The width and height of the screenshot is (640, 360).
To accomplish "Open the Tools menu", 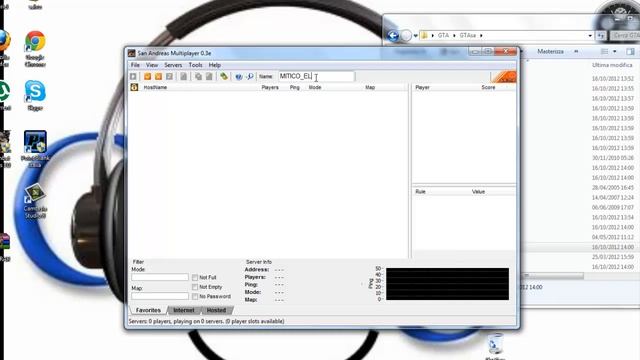I will (196, 65).
